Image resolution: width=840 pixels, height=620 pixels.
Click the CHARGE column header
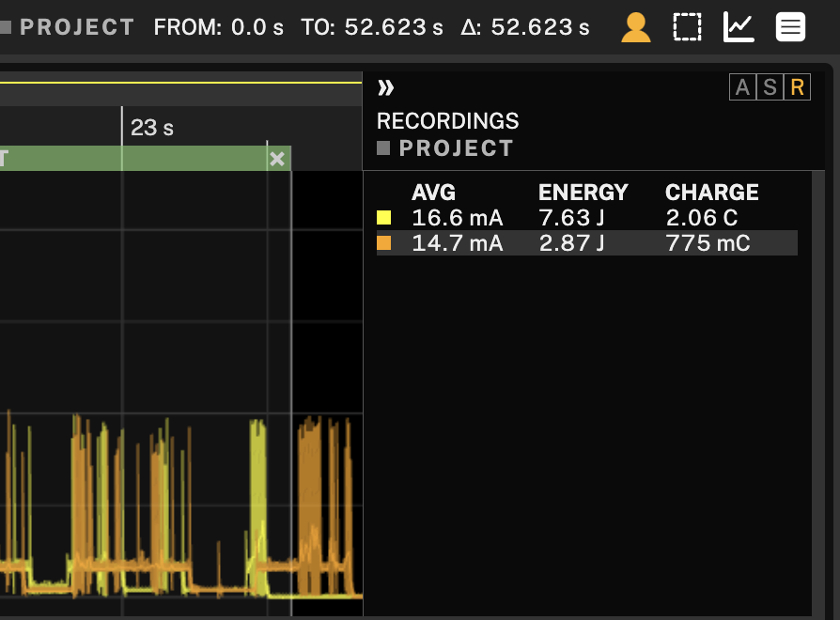(711, 193)
